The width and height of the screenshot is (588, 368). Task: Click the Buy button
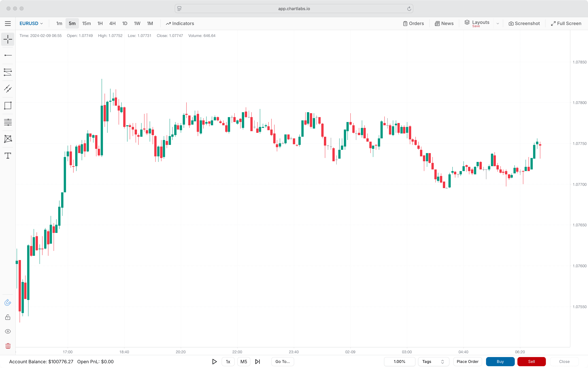tap(500, 361)
